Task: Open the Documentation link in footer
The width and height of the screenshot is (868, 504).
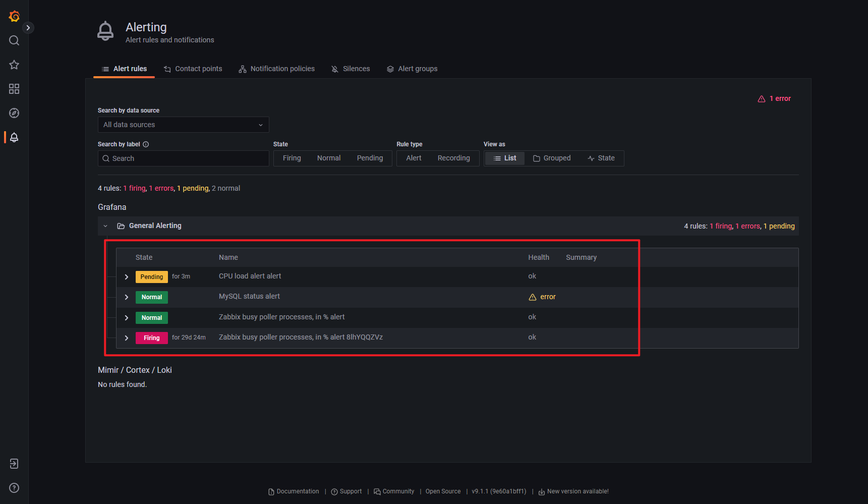Action: pos(298,491)
